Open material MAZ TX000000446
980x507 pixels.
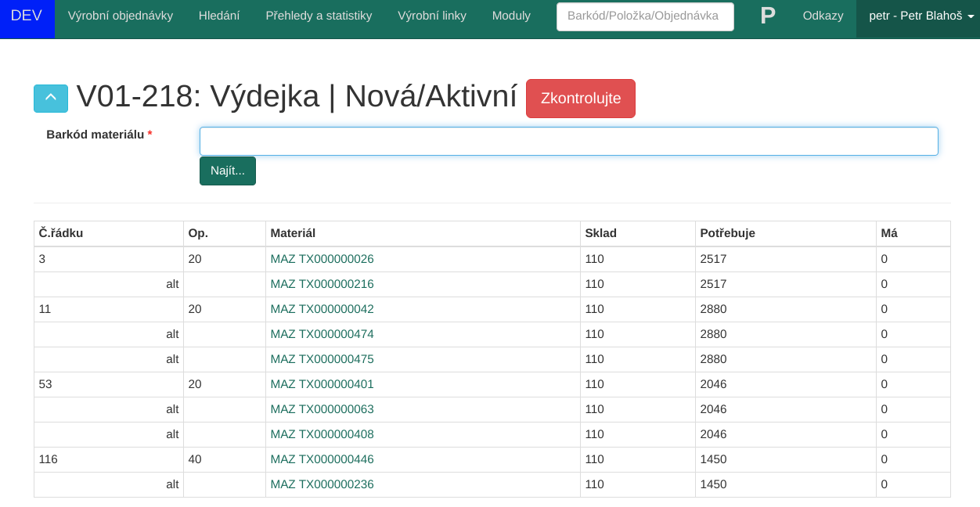[322, 459]
